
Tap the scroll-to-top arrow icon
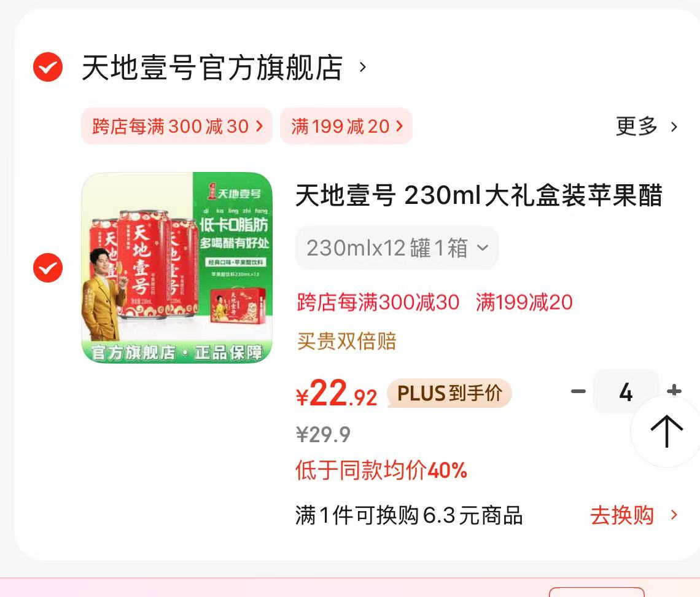[x=666, y=431]
